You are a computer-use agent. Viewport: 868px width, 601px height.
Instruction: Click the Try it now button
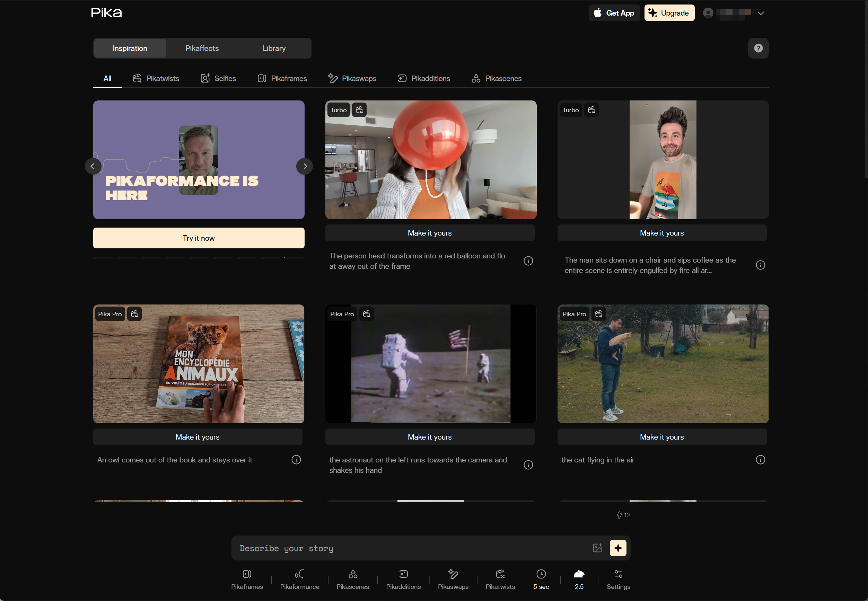tap(199, 238)
